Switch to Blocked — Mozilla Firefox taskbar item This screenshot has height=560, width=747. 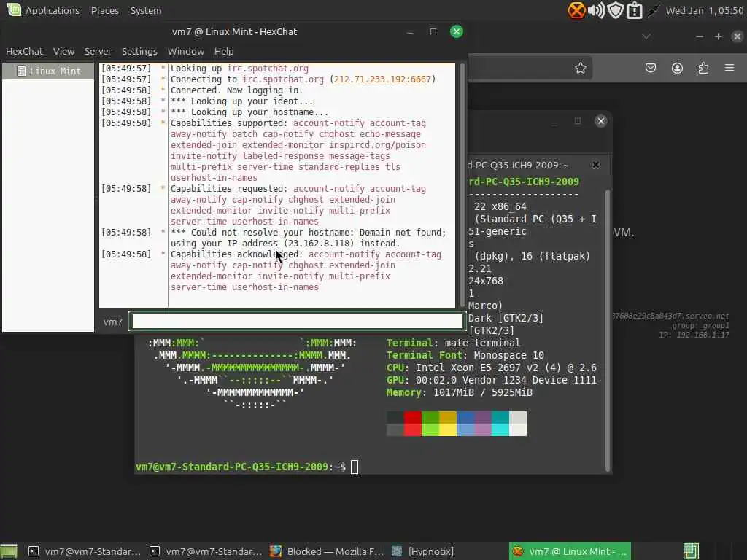tap(327, 551)
